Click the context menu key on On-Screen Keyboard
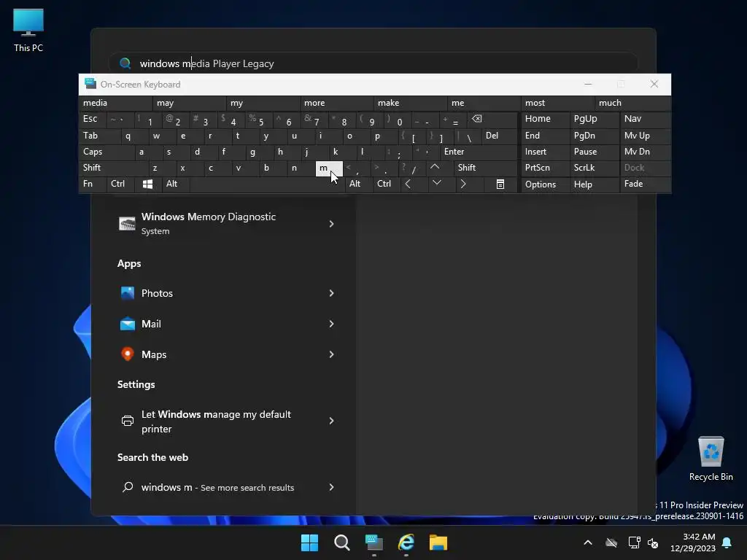Viewport: 747px width, 560px height. click(x=500, y=184)
